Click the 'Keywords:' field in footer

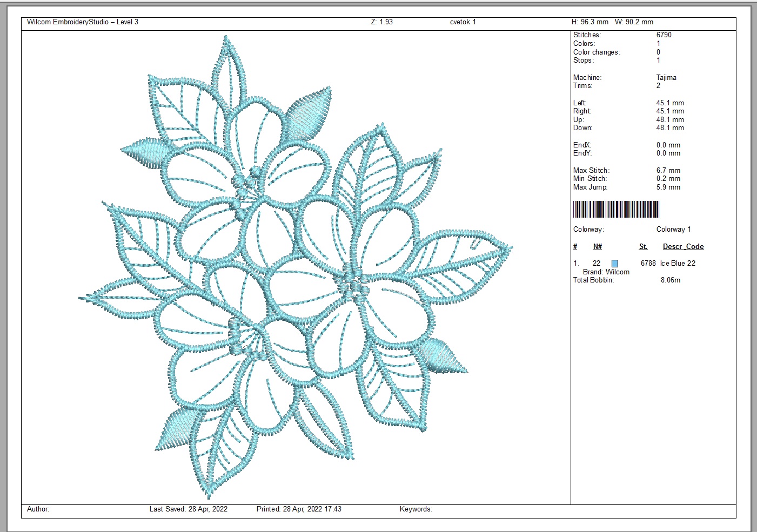[416, 509]
